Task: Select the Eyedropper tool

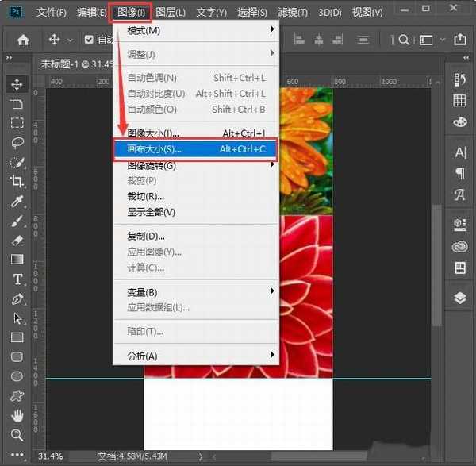Action: (17, 201)
